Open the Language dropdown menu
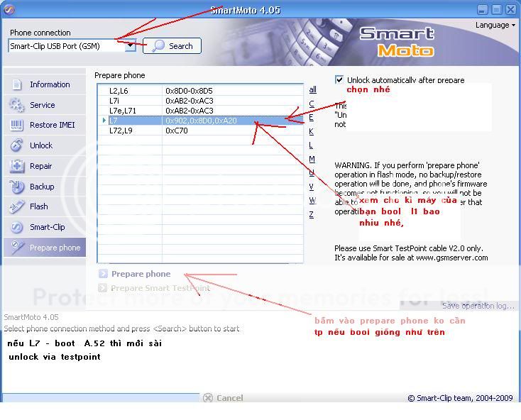Screen dimensions: 521x420 [x=495, y=26]
